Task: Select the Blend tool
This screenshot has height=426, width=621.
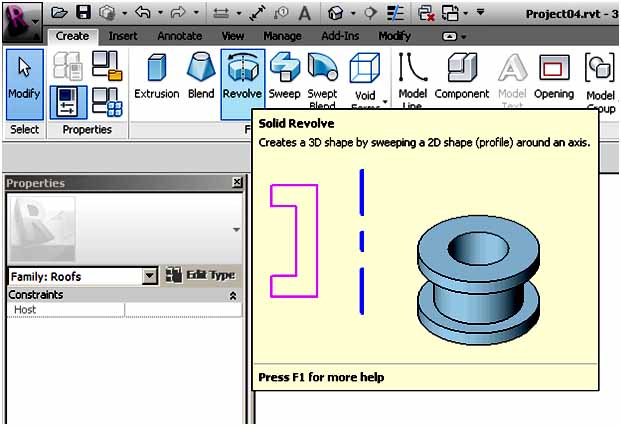Action: point(200,75)
